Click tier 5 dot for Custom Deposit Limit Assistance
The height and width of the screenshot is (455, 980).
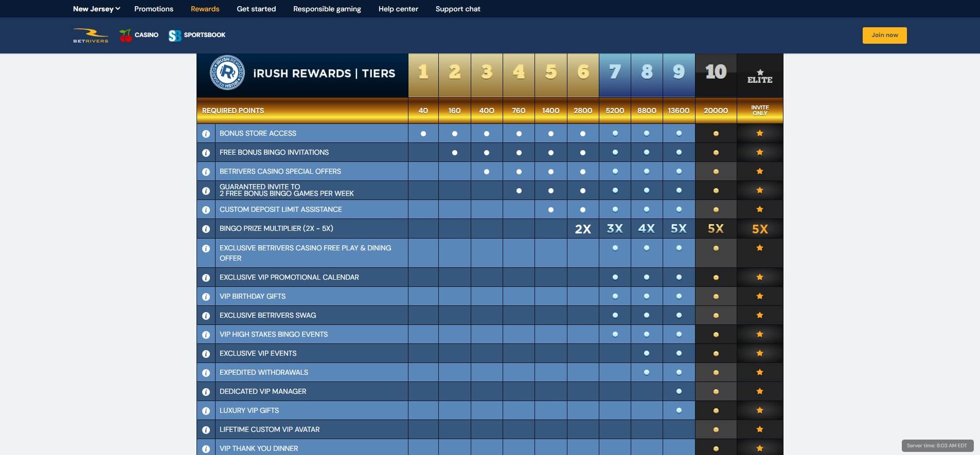tap(551, 210)
